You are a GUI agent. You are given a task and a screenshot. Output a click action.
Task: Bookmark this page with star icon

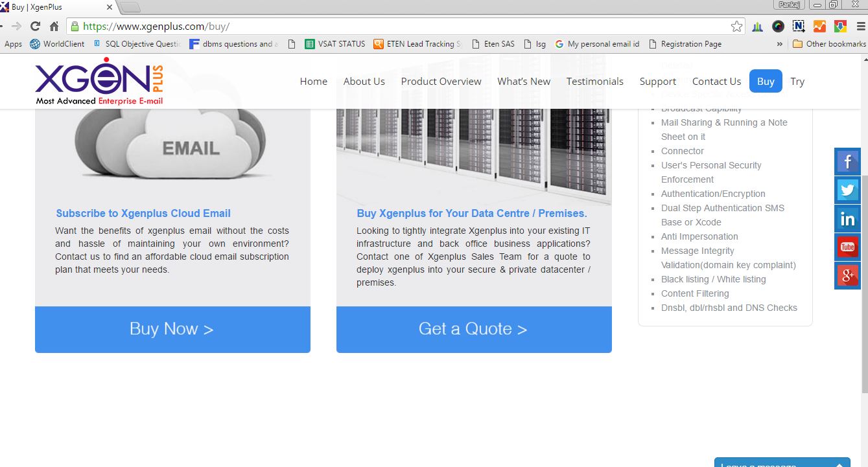(x=736, y=27)
